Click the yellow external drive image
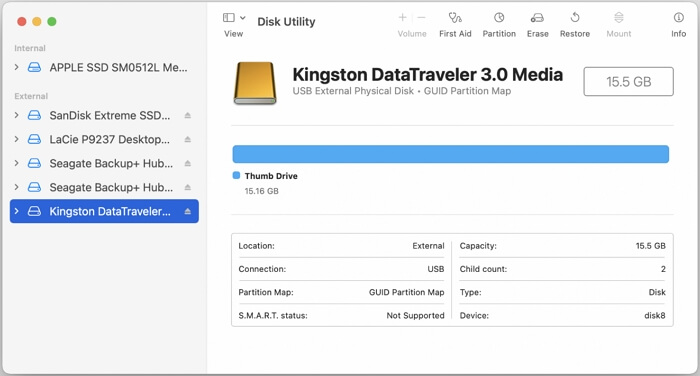700x376 pixels. [255, 83]
